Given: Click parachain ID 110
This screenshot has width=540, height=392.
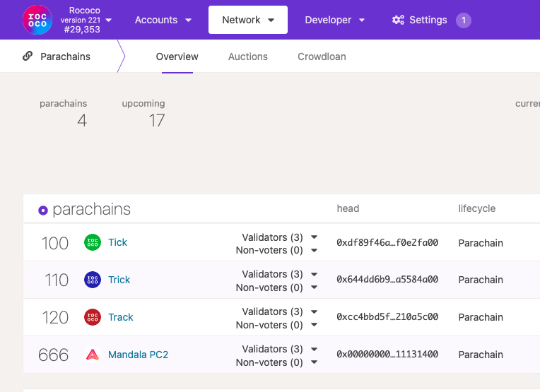Looking at the screenshot, I should point(57,280).
